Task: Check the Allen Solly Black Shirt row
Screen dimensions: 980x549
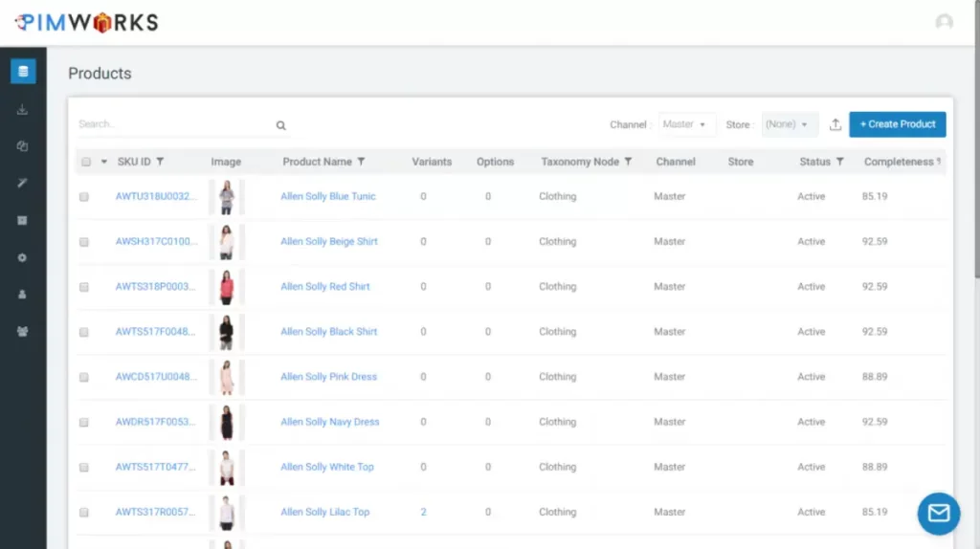Action: coord(84,332)
